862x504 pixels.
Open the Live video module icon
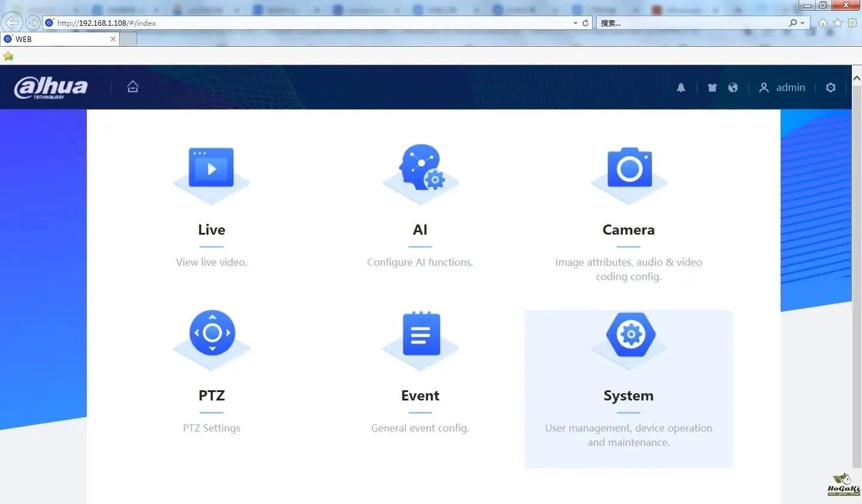click(x=211, y=168)
